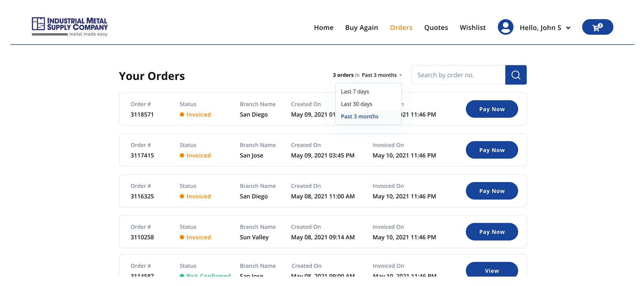Select Last 7 days filter option
The width and height of the screenshot is (644, 286).
coord(355,91)
